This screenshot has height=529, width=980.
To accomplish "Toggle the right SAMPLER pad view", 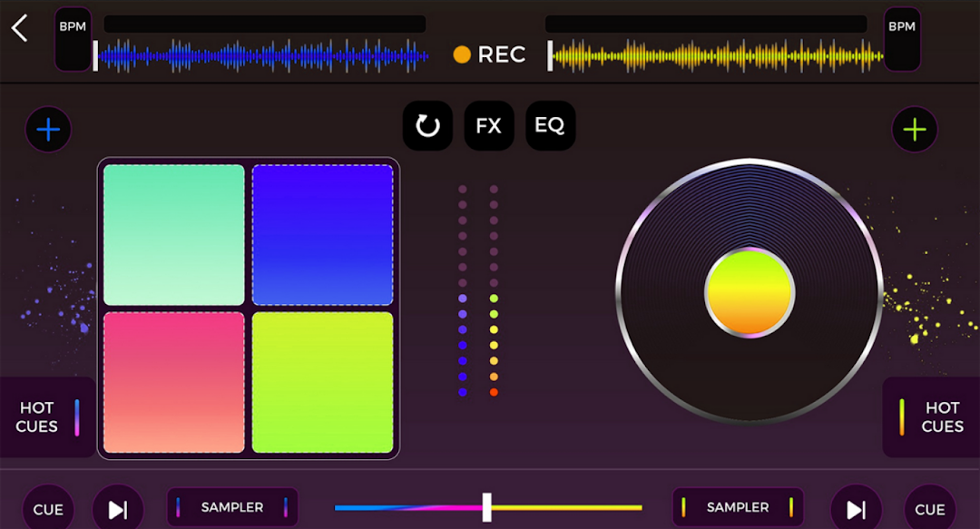I will tap(738, 507).
